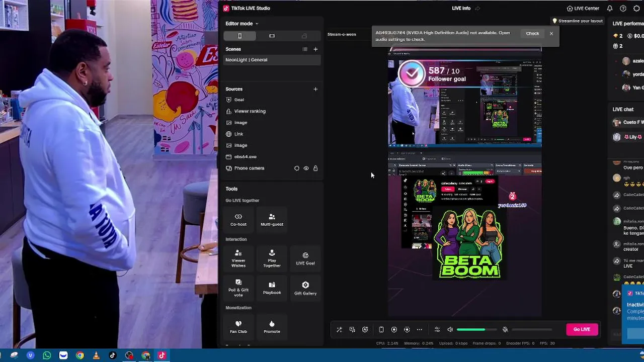
Task: Click the media music icon in bottom toolbar
Action: tap(352, 330)
